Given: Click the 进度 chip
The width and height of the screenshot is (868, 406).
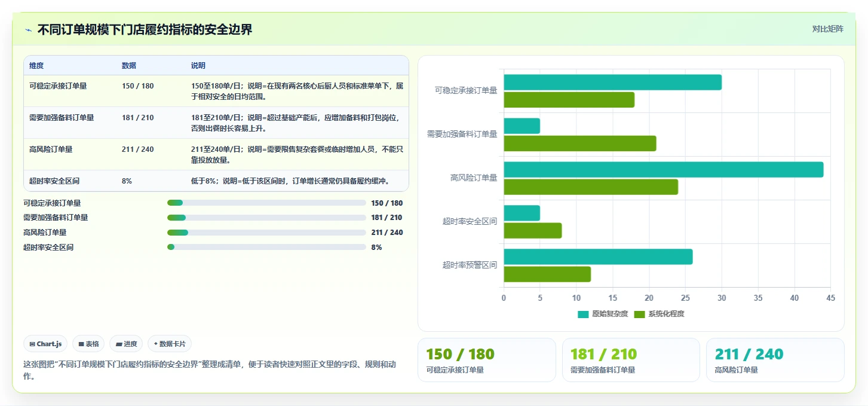Looking at the screenshot, I should tap(126, 344).
